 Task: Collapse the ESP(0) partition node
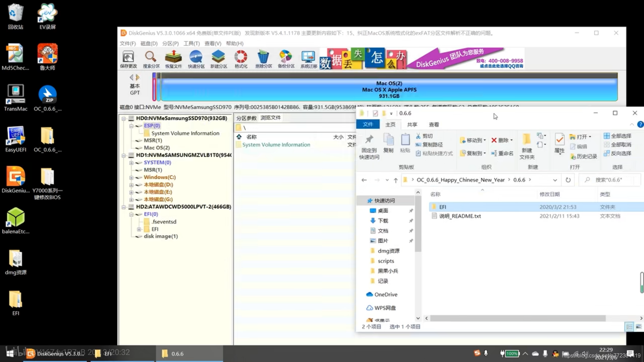tap(131, 126)
